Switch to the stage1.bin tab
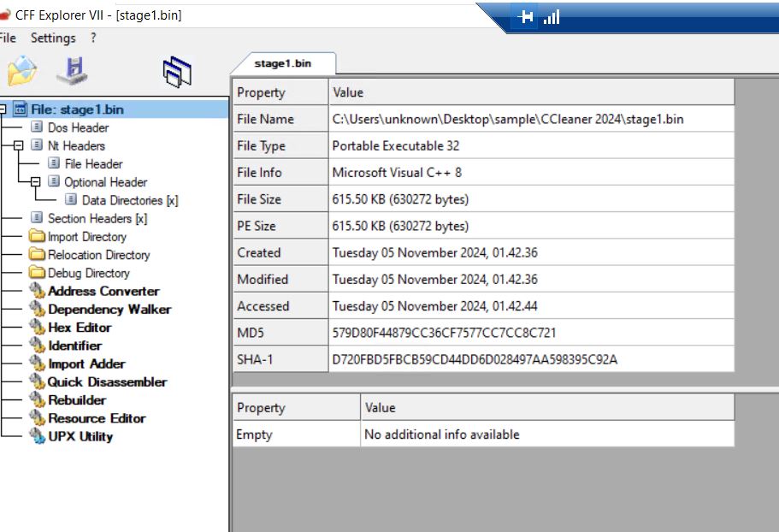The width and height of the screenshot is (779, 532). coord(282,64)
